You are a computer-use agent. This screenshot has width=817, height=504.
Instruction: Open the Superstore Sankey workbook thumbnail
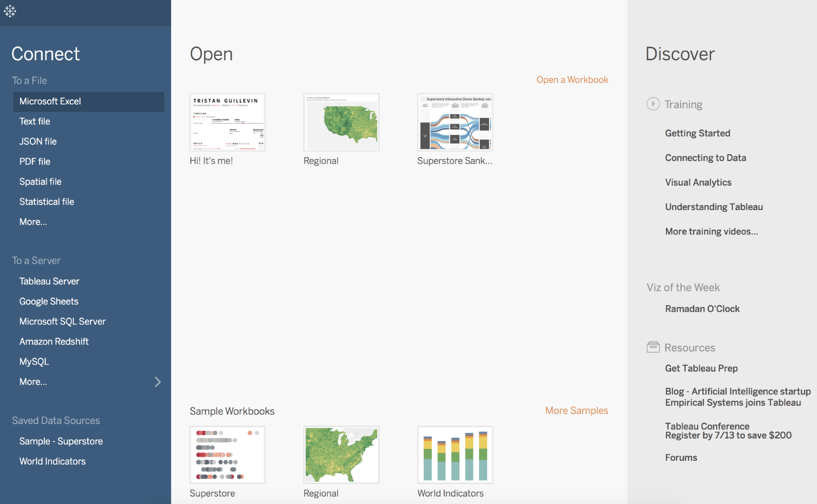pos(455,122)
